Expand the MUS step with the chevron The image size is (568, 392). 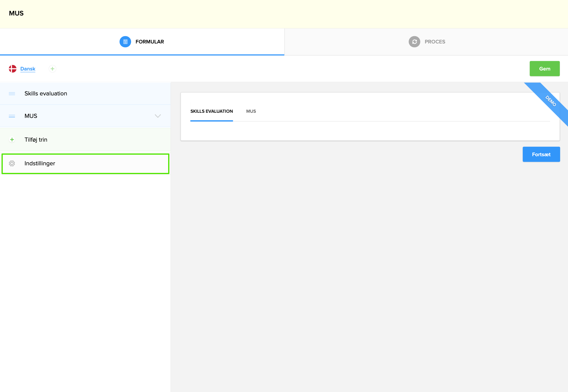tap(158, 116)
